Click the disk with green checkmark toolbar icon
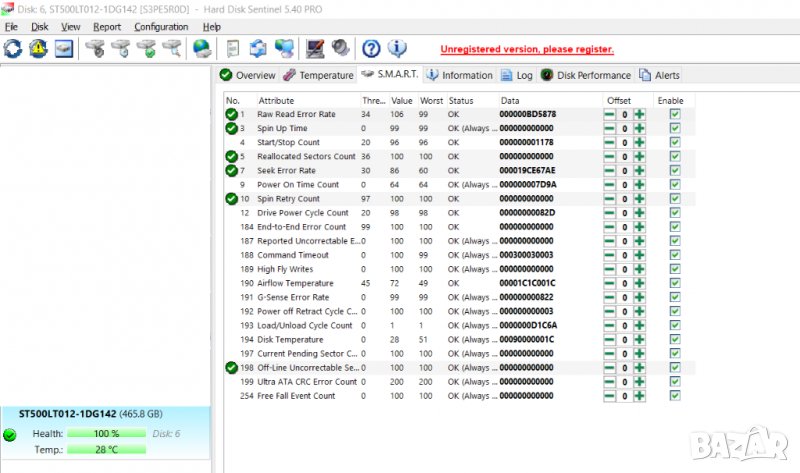The image size is (800, 473). 146,48
